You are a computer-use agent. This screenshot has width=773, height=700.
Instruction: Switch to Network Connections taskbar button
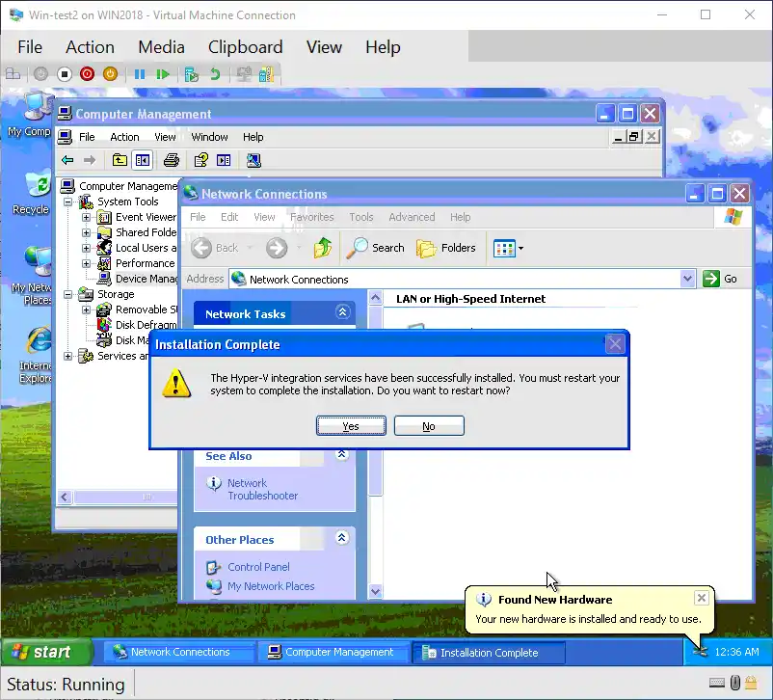tap(178, 652)
